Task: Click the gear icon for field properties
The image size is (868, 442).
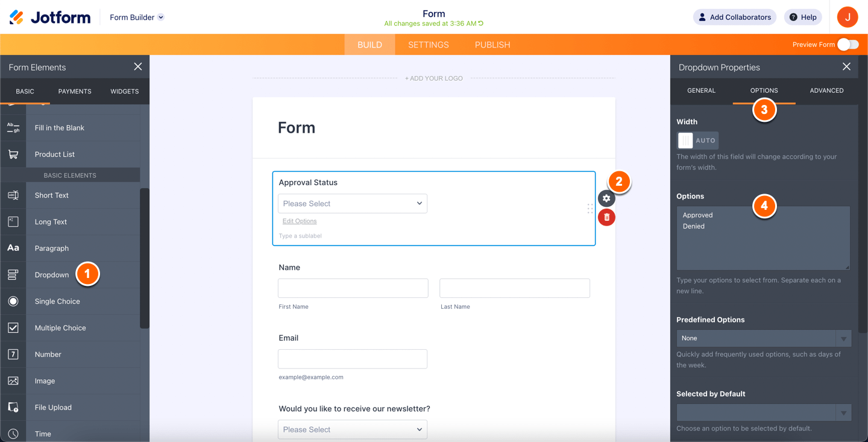Action: click(x=606, y=198)
